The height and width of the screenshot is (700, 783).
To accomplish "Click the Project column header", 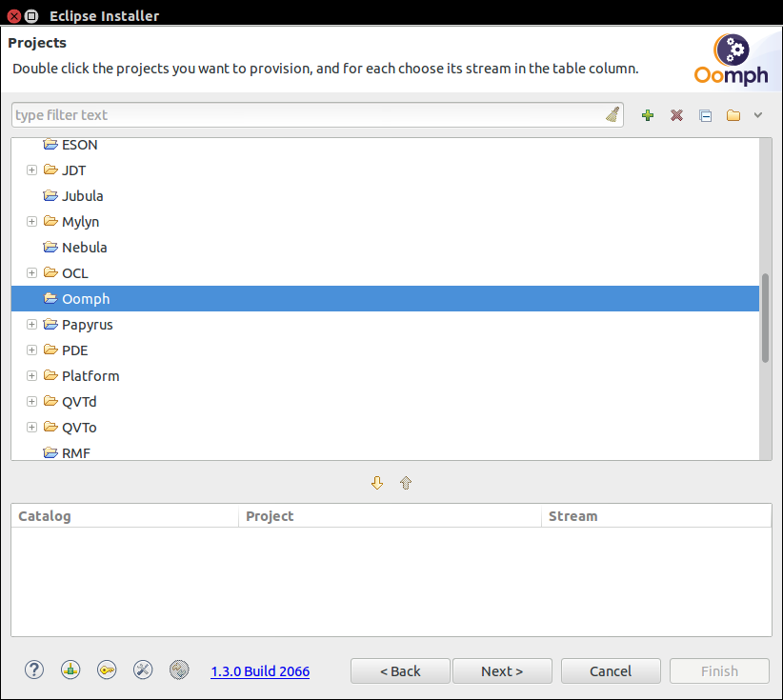I will click(x=390, y=516).
